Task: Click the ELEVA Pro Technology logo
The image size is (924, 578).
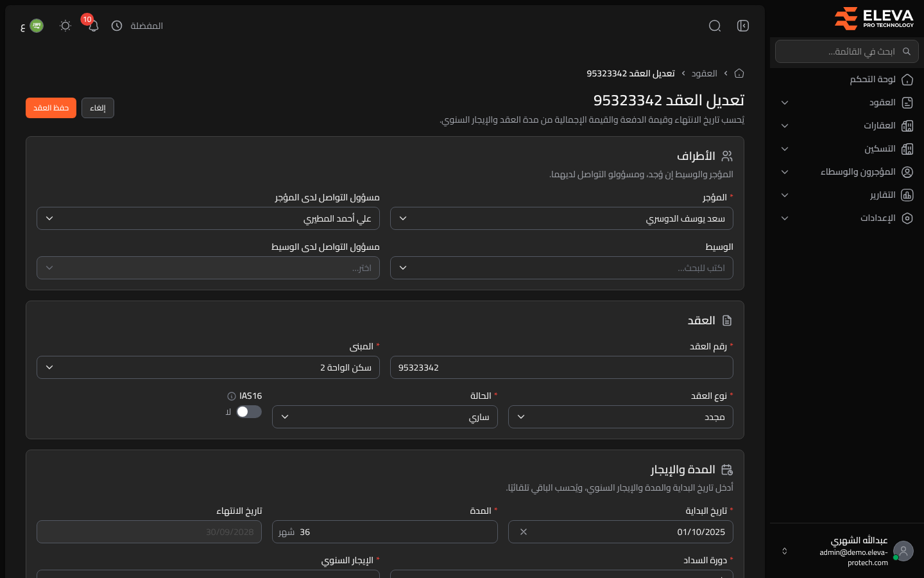Action: click(874, 19)
